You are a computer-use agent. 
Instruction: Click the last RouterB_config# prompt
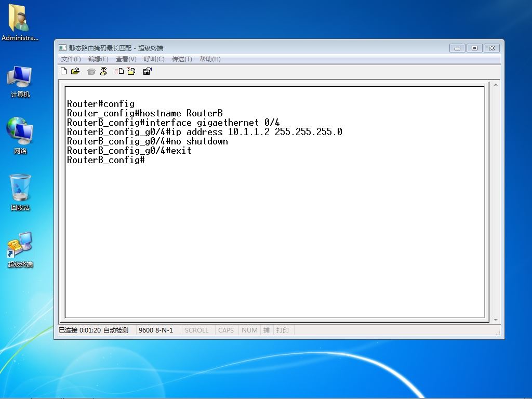[106, 160]
